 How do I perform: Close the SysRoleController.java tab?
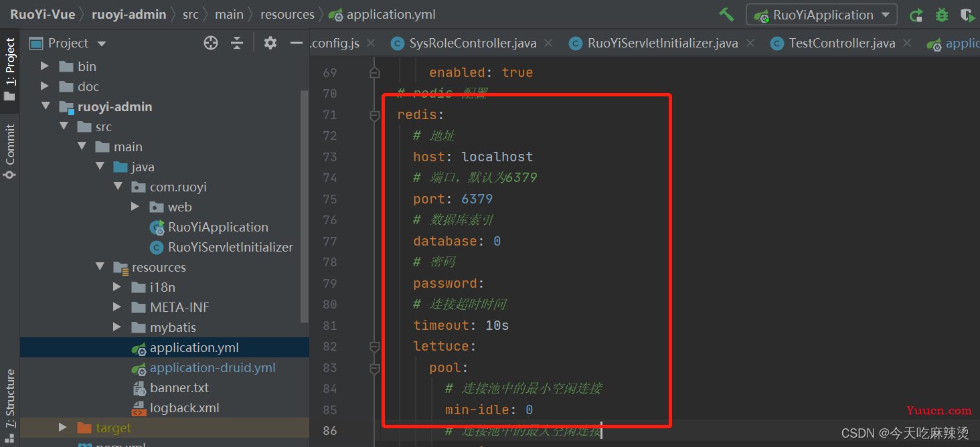point(549,43)
